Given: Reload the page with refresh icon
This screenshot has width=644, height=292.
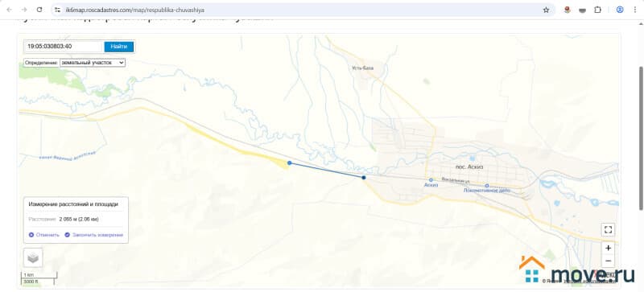Looking at the screenshot, I should [39, 10].
